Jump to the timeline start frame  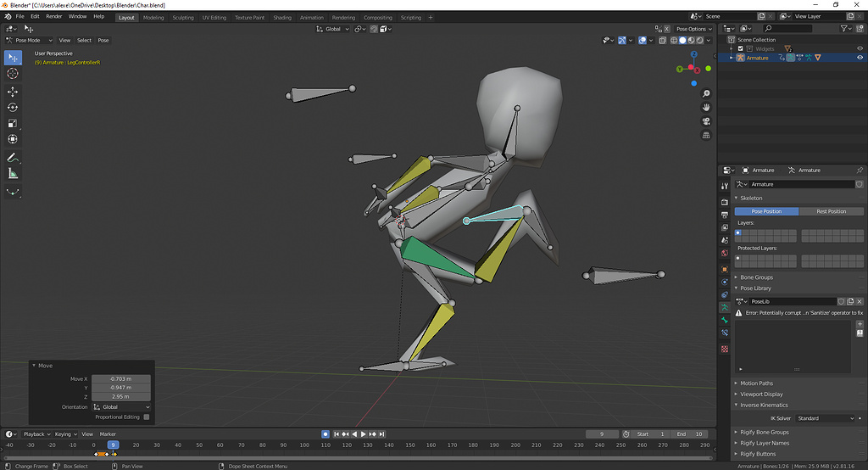tap(336, 434)
